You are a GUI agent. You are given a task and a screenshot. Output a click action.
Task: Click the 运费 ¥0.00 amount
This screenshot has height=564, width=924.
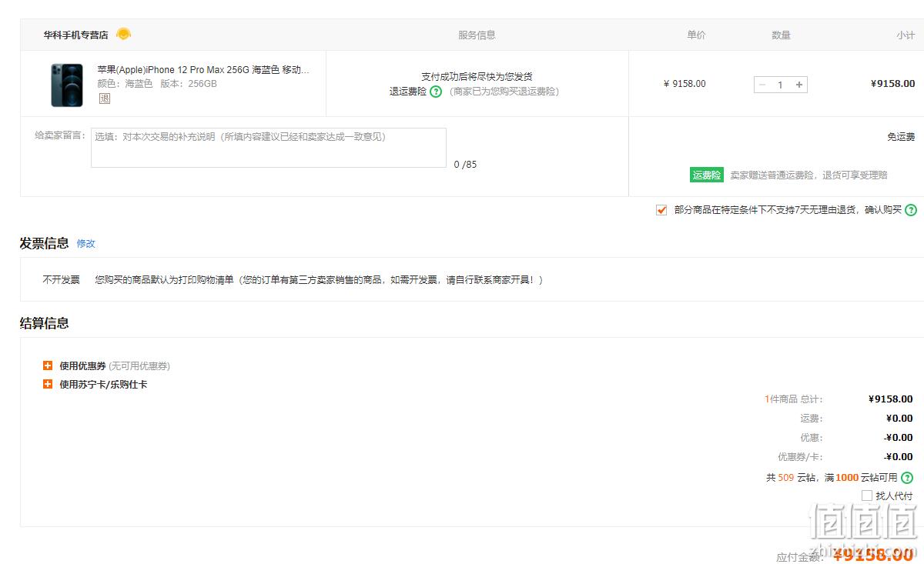coord(899,419)
